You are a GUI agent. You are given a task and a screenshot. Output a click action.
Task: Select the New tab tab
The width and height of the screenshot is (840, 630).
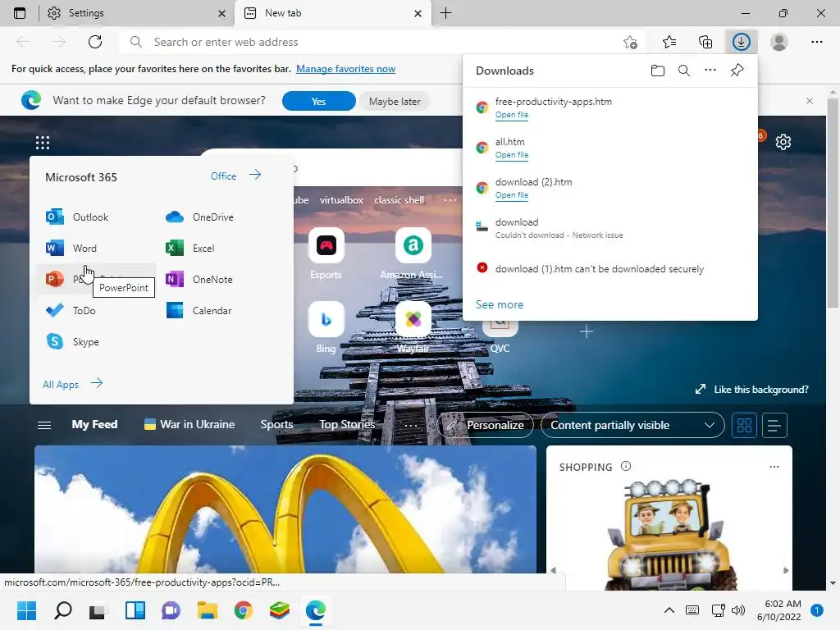[x=332, y=13]
